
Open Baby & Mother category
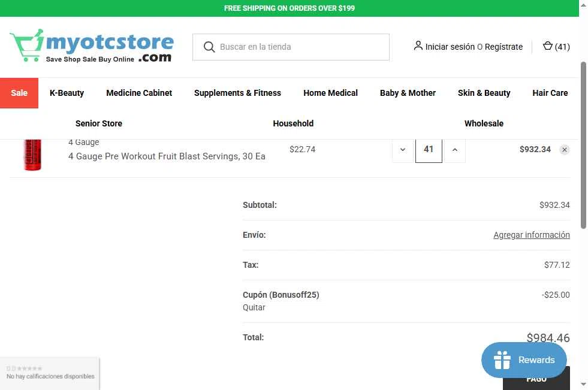(408, 93)
